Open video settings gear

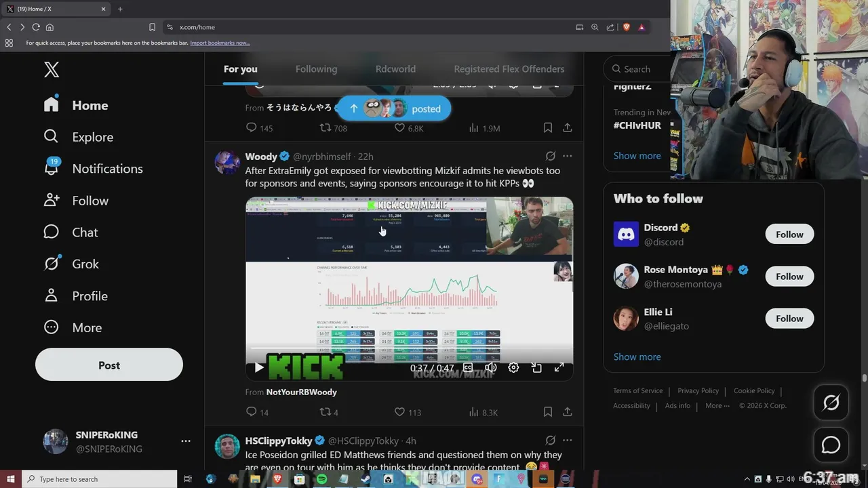pos(513,367)
